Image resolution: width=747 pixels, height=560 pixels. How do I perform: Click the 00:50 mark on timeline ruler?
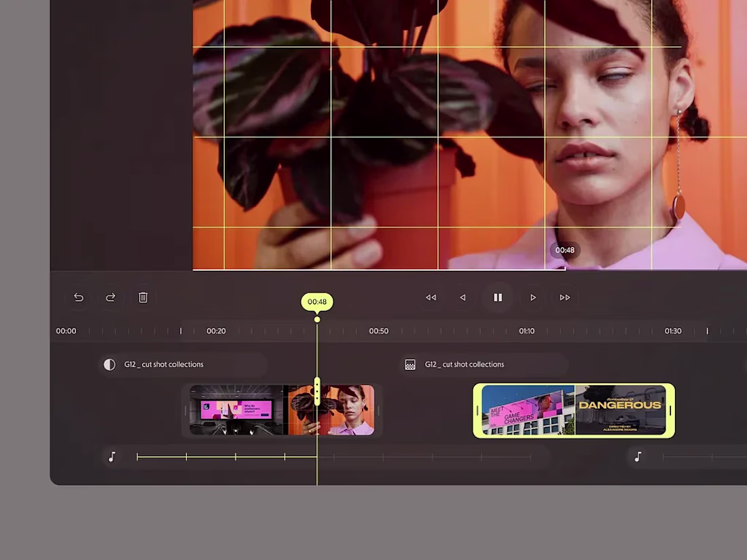pyautogui.click(x=379, y=331)
